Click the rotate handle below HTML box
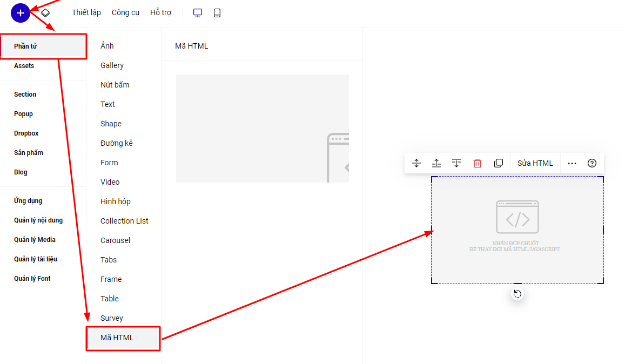Viewport: 625px width, 364px height. 518,294
